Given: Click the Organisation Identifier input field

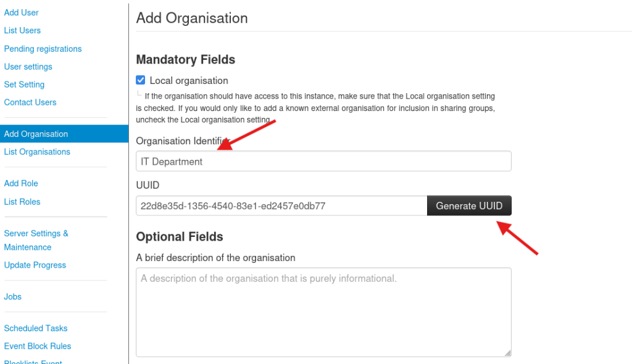Looking at the screenshot, I should (323, 162).
